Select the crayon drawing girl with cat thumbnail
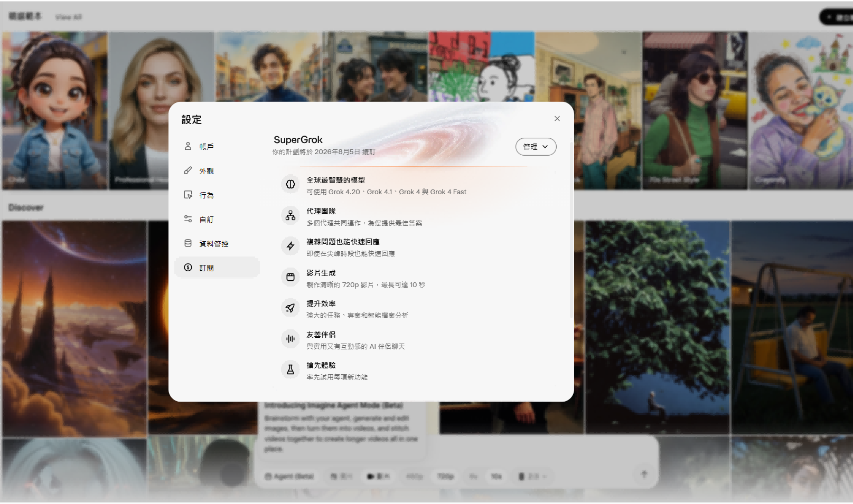This screenshot has height=504, width=853. (x=801, y=111)
